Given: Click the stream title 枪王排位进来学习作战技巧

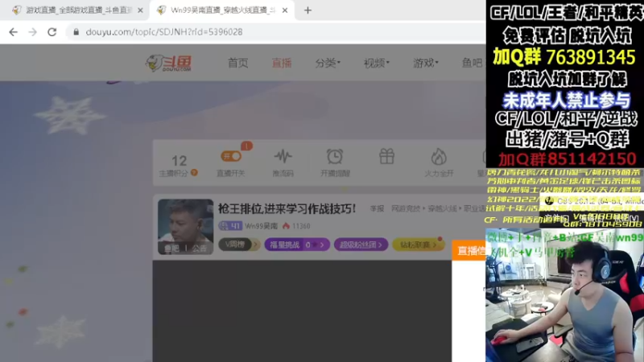Looking at the screenshot, I should tap(287, 208).
